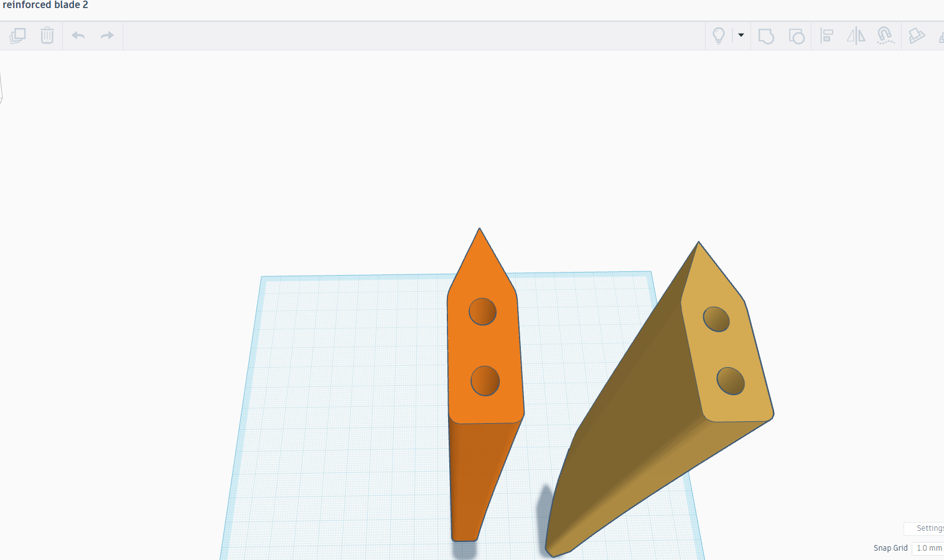Click the workplane icon right of Cruise
Screen dimensions: 944x560
pyautogui.click(x=917, y=35)
